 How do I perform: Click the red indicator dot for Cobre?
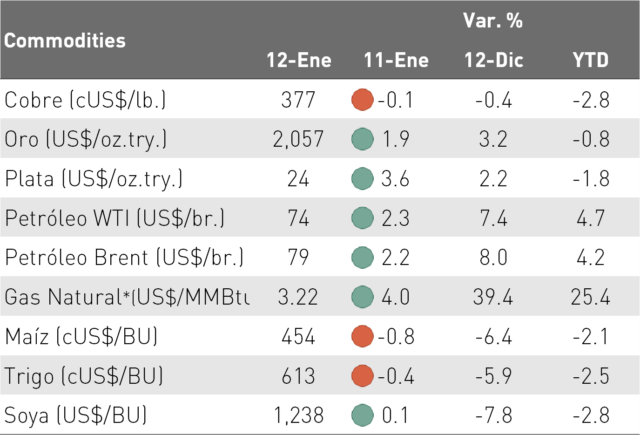[x=362, y=100]
